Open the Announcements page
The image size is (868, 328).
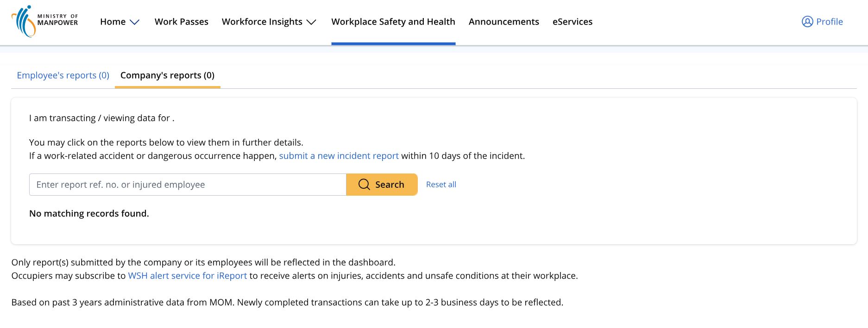pyautogui.click(x=504, y=22)
